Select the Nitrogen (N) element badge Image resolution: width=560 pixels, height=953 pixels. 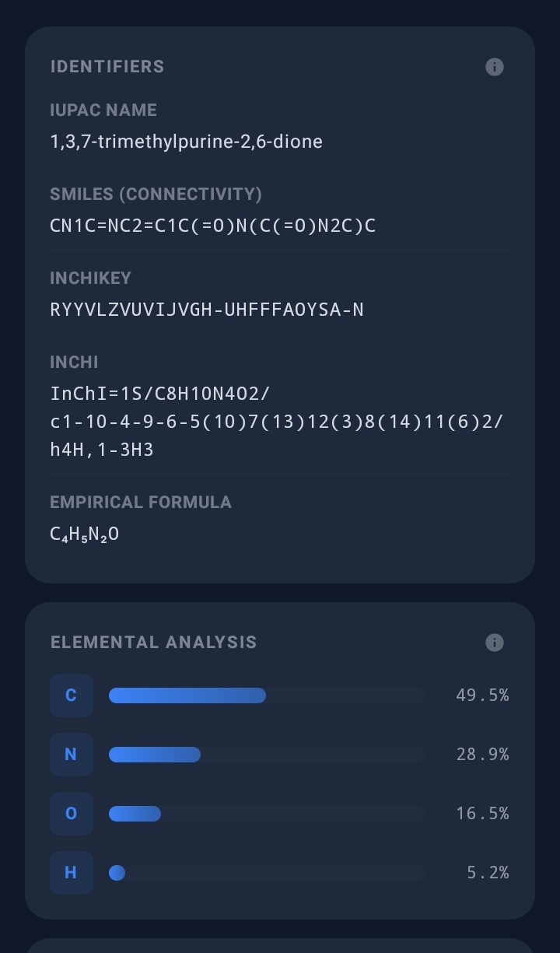pyautogui.click(x=71, y=755)
